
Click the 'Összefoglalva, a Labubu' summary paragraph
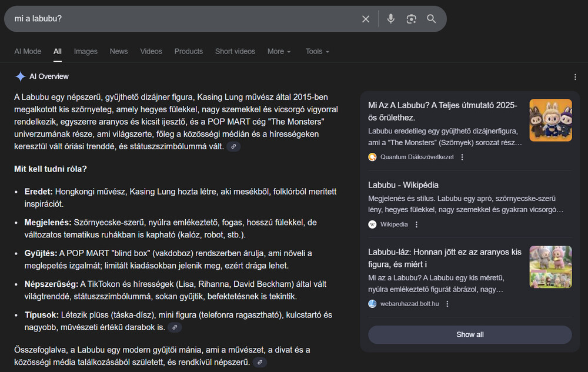click(162, 356)
